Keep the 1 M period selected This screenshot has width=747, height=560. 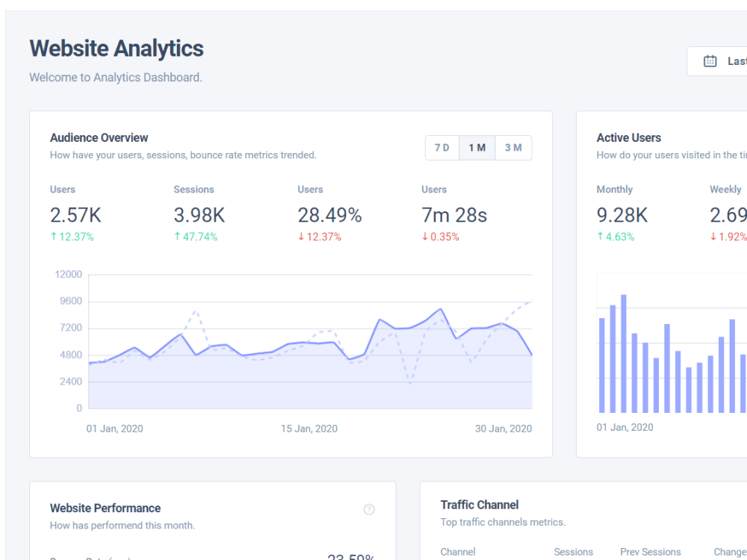[x=477, y=148]
